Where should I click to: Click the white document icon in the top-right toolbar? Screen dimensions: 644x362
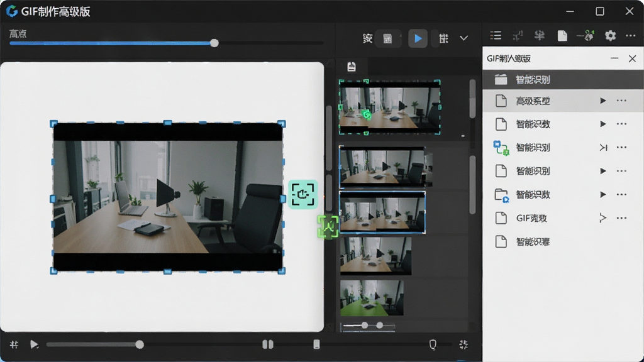coord(562,36)
